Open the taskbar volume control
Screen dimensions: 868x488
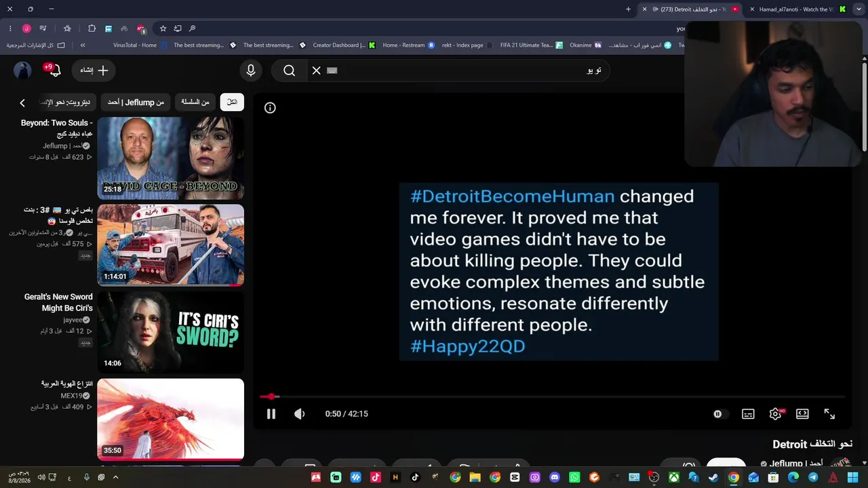pyautogui.click(x=41, y=477)
